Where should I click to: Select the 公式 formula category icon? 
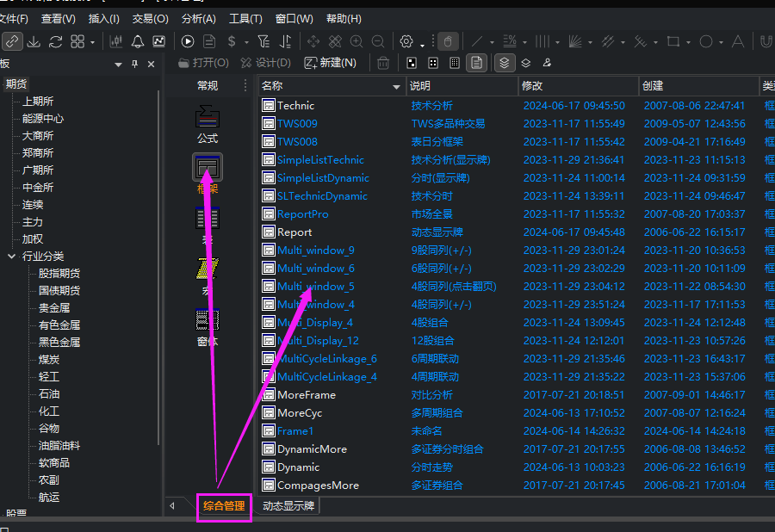207,124
